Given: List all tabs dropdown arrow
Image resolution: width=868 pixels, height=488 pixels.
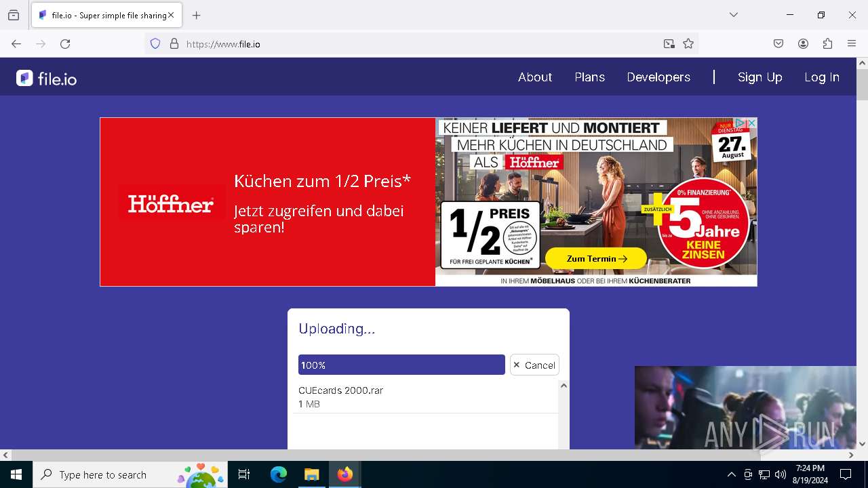Looking at the screenshot, I should click(734, 15).
